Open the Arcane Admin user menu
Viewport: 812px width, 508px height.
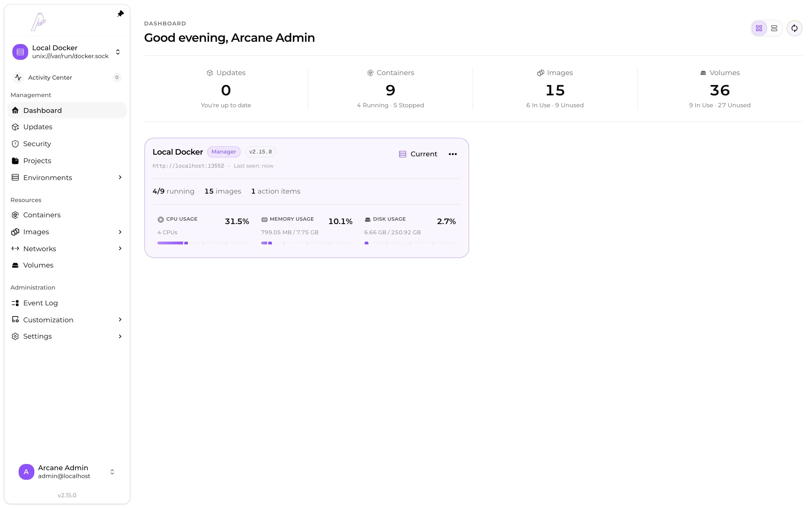[67, 472]
